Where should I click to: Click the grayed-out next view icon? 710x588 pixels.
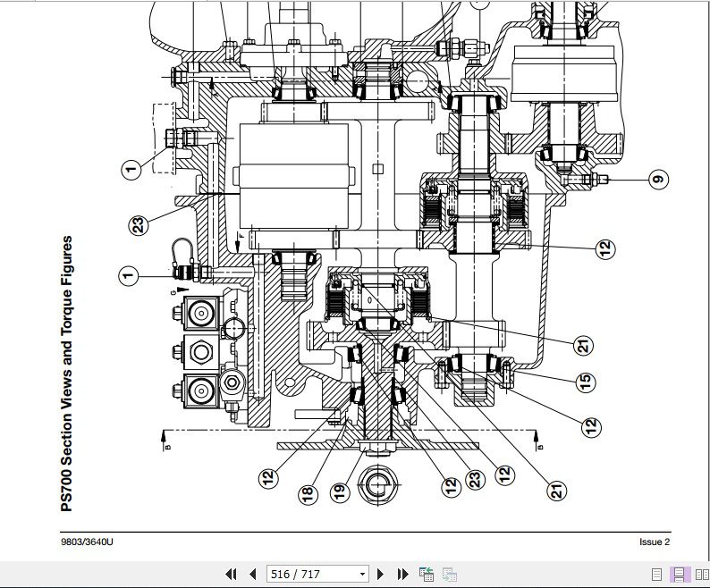(x=450, y=574)
